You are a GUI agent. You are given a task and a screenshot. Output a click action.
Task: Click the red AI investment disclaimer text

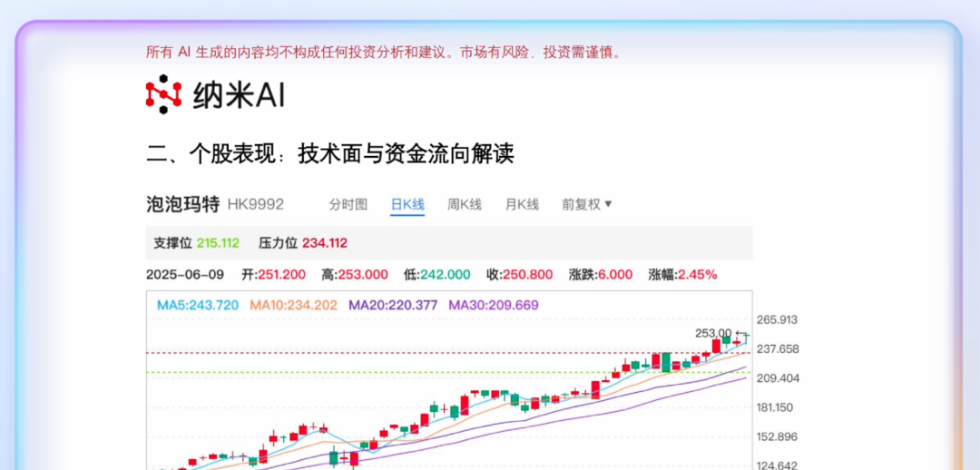pyautogui.click(x=385, y=52)
